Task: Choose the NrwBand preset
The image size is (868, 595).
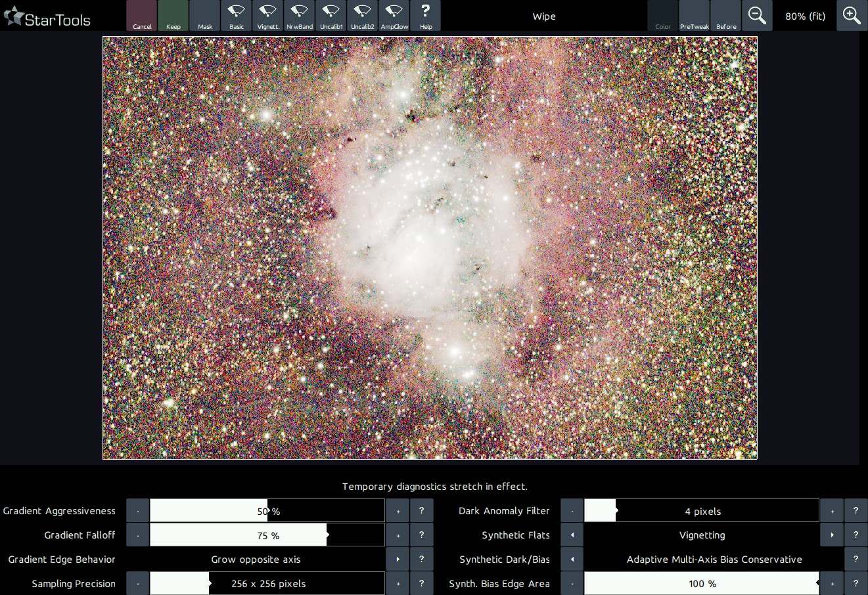Action: pyautogui.click(x=299, y=16)
